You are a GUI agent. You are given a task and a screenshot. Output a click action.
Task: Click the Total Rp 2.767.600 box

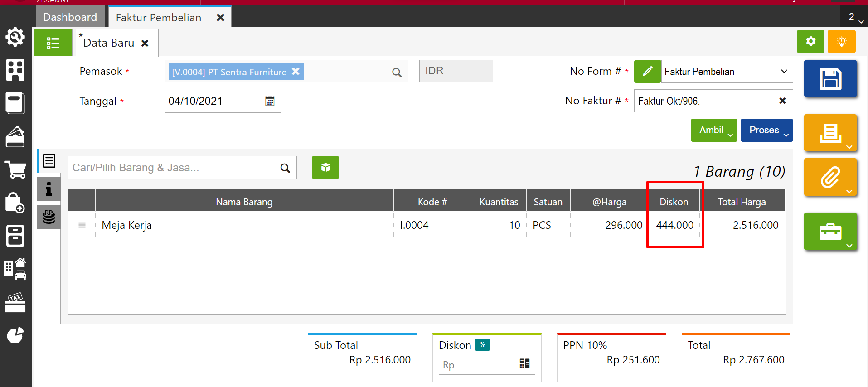(736, 358)
